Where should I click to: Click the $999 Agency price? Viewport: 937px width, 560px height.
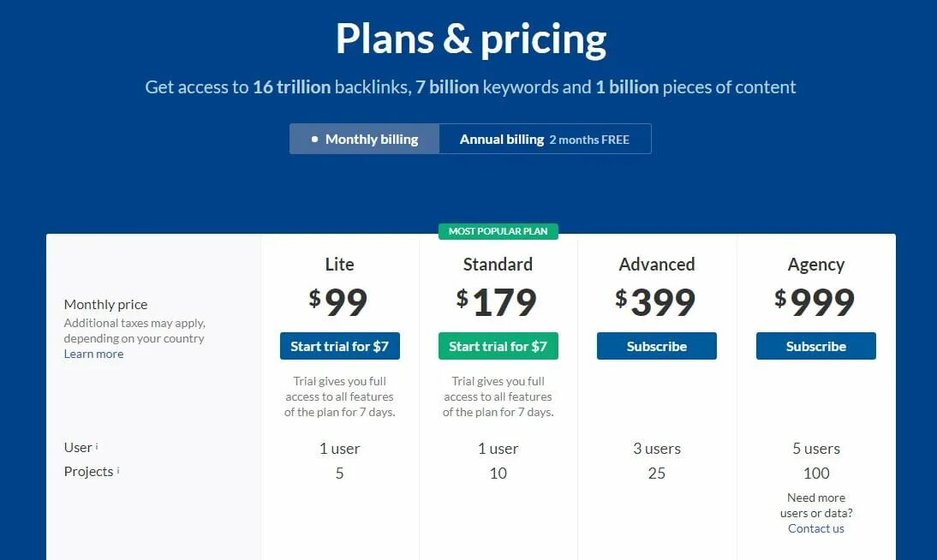[815, 301]
